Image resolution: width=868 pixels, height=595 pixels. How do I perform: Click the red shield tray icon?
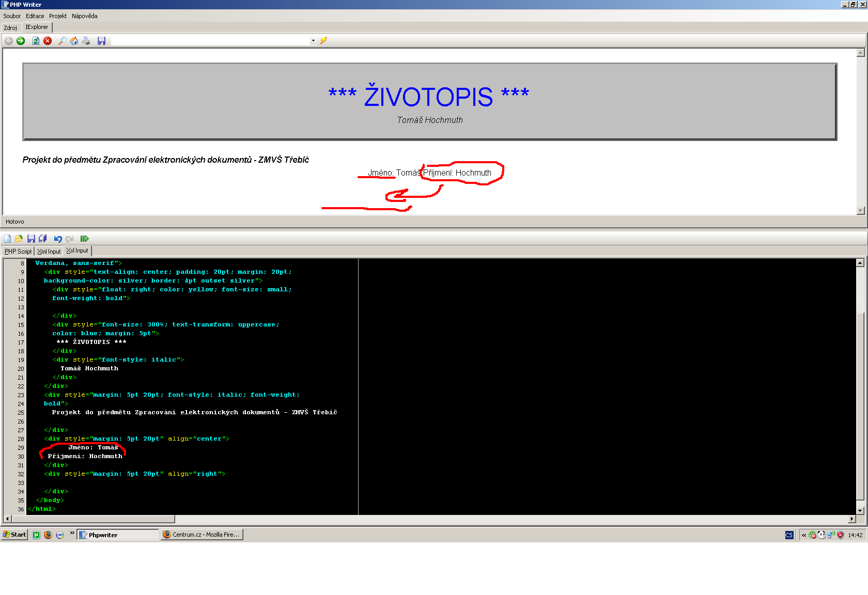[840, 535]
